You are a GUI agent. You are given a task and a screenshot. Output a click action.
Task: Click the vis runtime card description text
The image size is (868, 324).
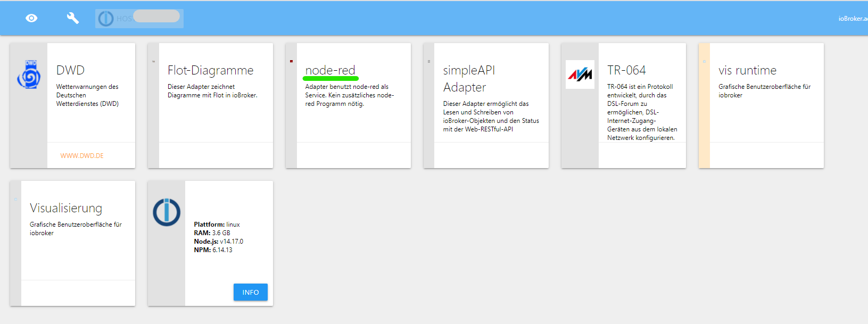click(765, 91)
